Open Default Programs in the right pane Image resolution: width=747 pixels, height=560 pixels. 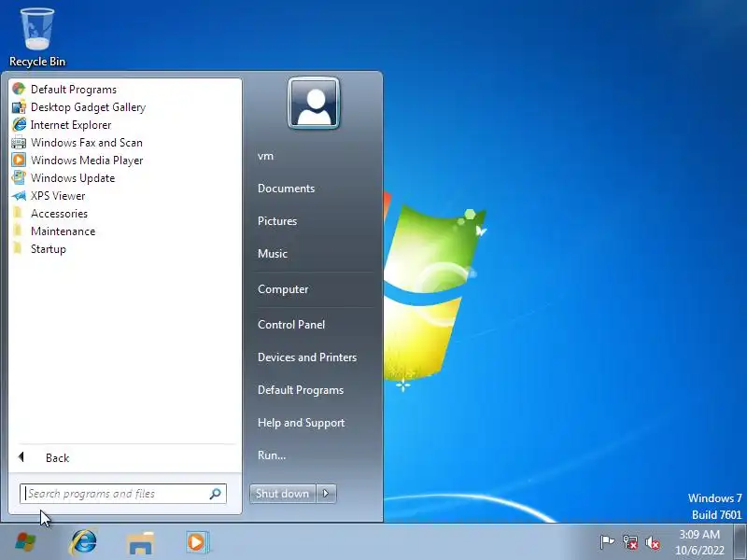(301, 390)
